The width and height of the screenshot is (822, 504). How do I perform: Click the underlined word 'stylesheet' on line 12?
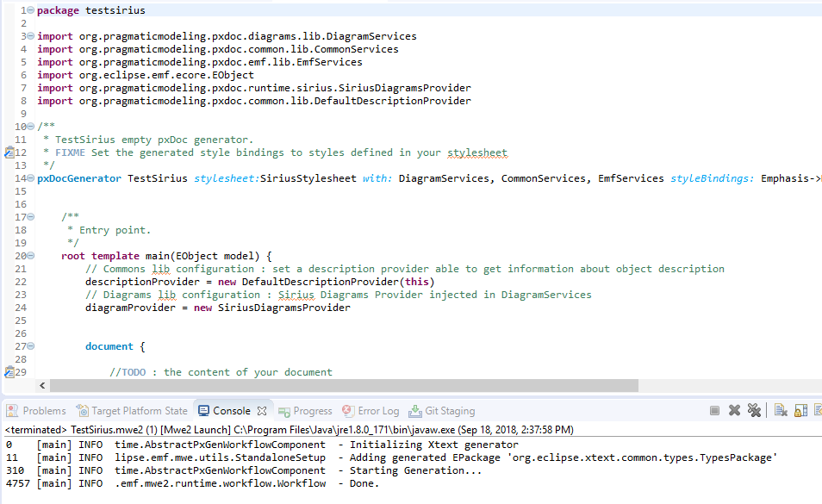477,152
